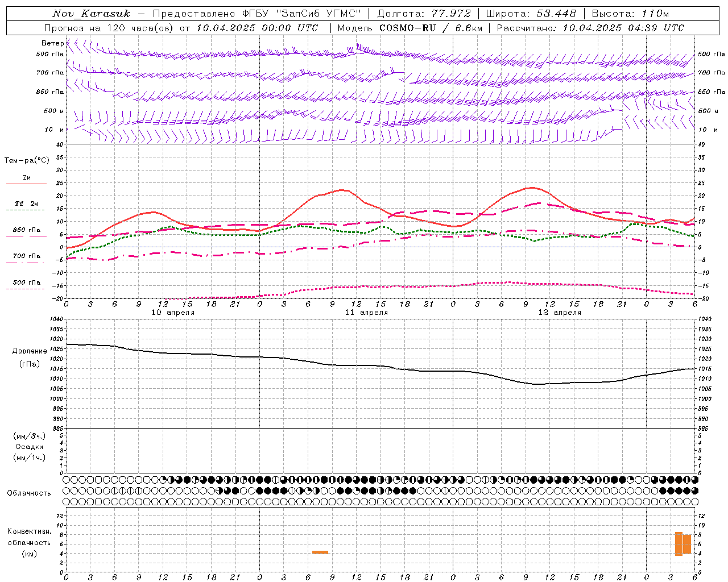
Task: Click the 'Ветер' wind panel label
Action: 52,43
